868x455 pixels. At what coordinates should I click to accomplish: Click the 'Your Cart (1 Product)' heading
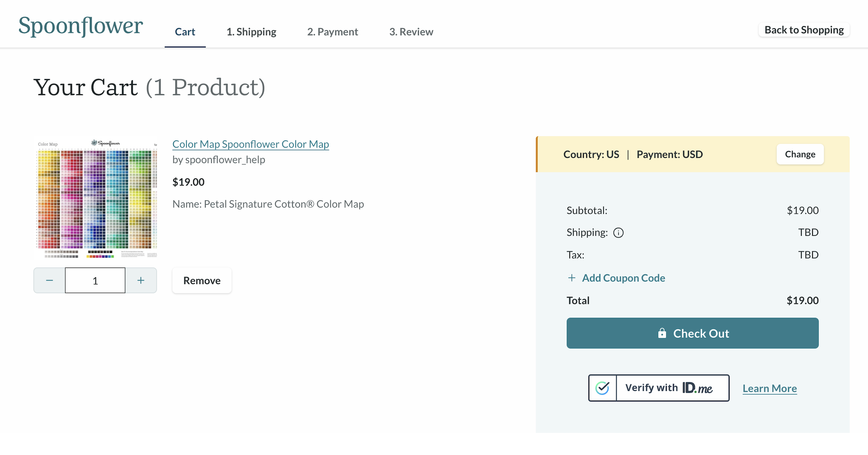pos(150,88)
